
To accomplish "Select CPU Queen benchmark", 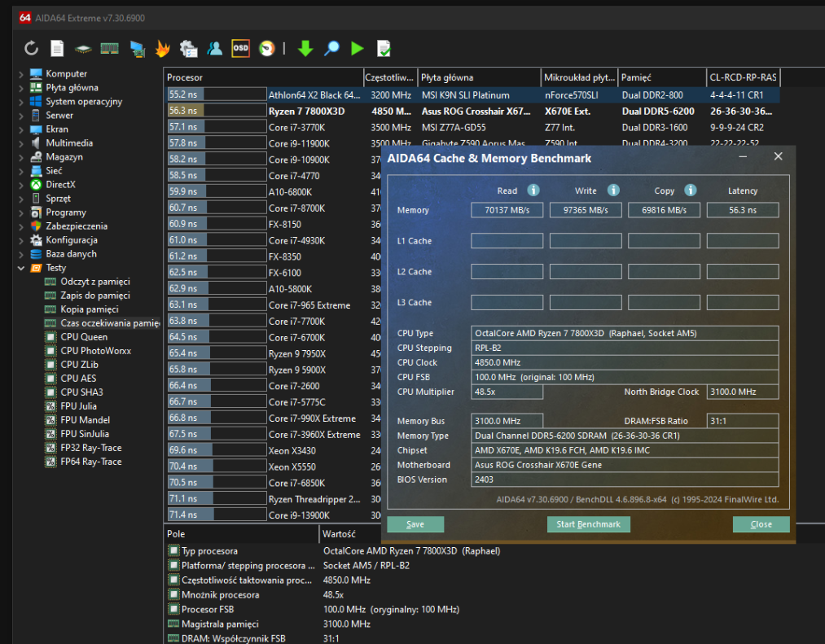I will 84,337.
